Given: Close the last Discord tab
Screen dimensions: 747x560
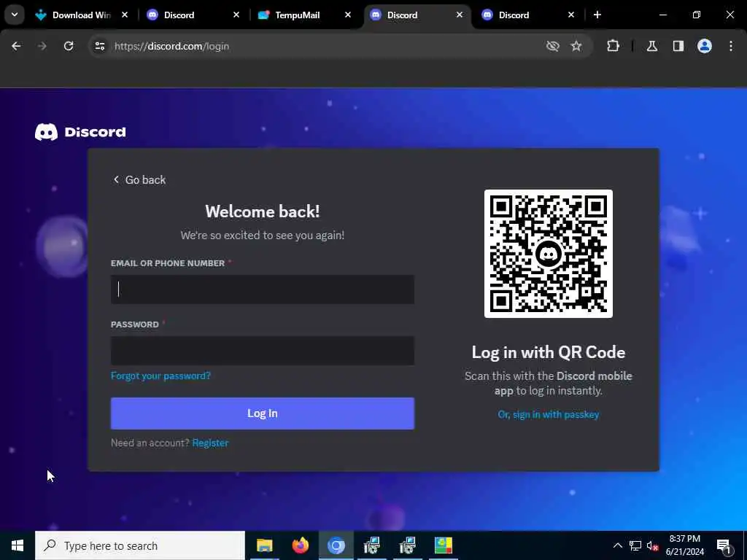Looking at the screenshot, I should click(x=571, y=15).
